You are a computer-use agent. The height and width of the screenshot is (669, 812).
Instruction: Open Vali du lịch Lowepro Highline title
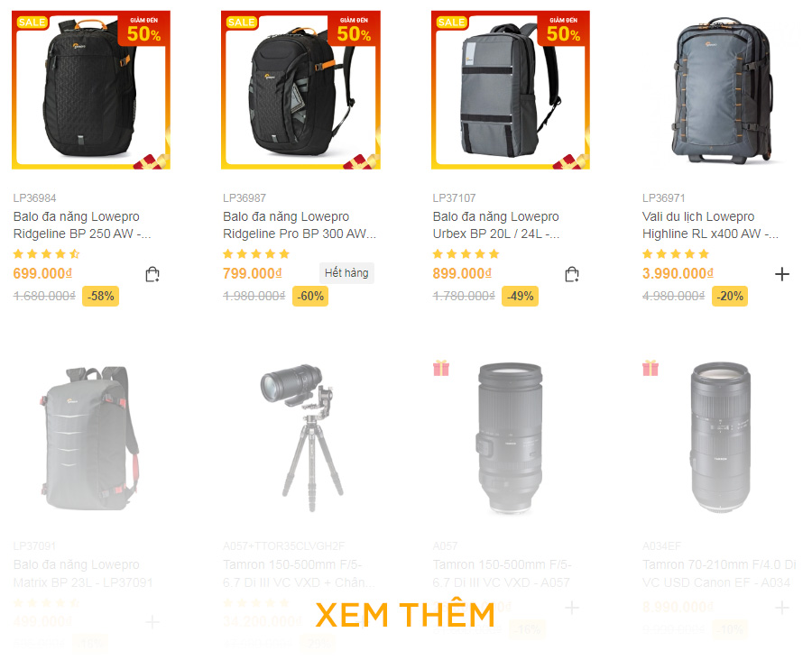(710, 225)
